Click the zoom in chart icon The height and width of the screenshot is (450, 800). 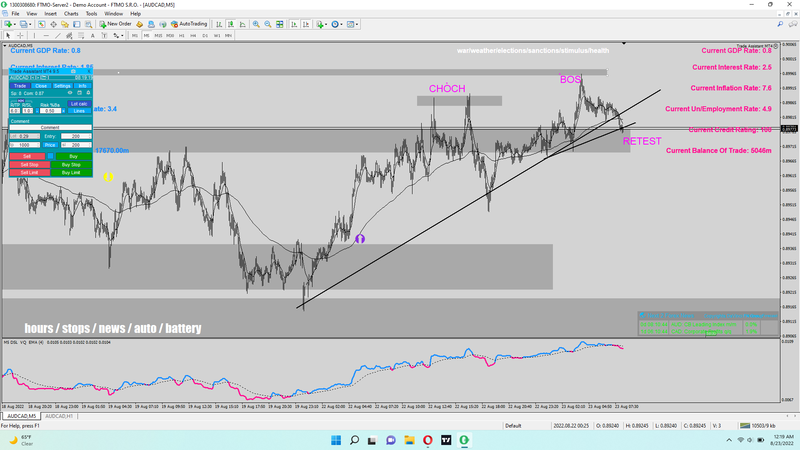pos(256,24)
